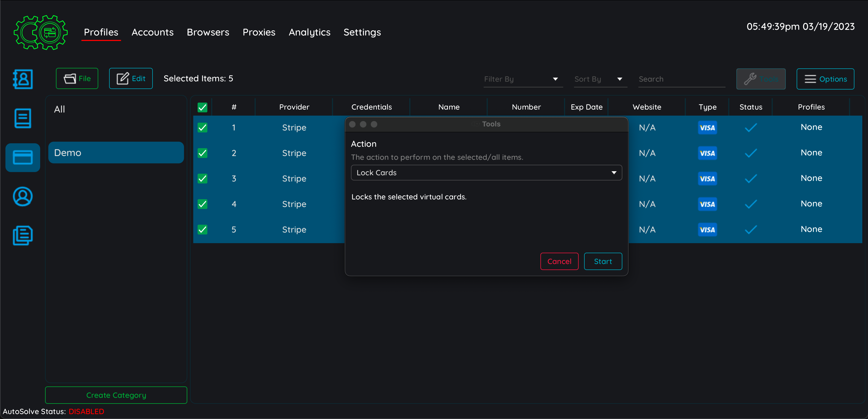Click the VISA logo in row 2
868x419 pixels.
[707, 153]
